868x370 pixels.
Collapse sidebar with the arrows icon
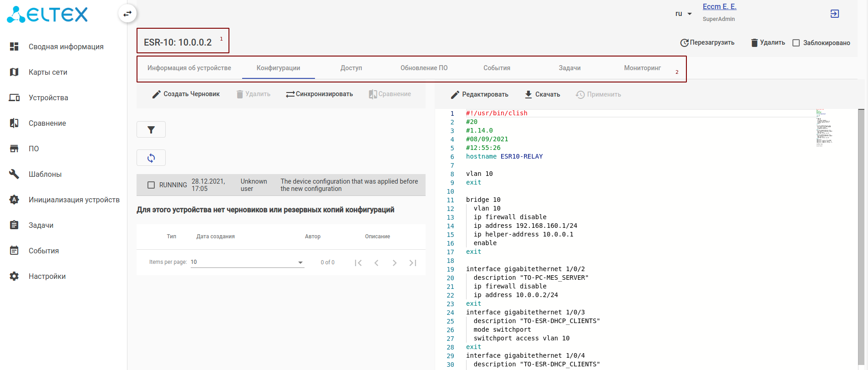click(x=127, y=14)
